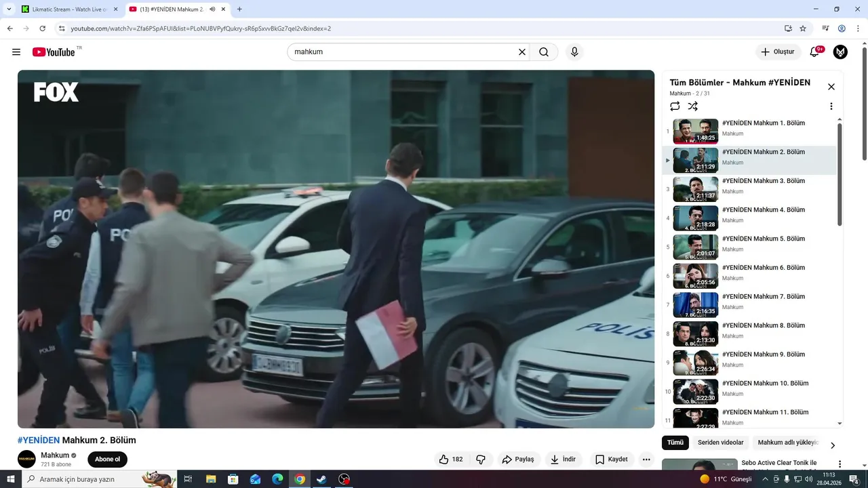Like the video with thumbs up
Image resolution: width=868 pixels, height=488 pixels.
(x=451, y=460)
